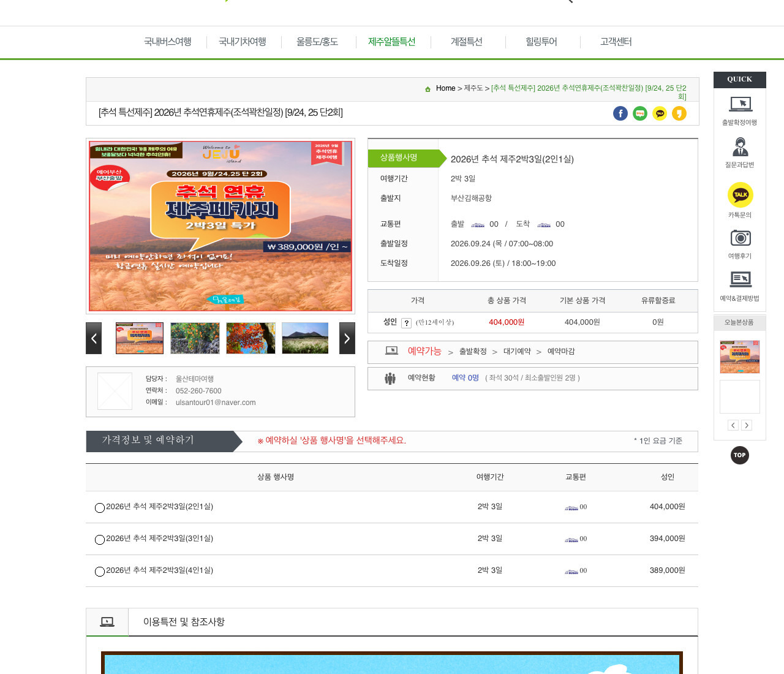
Task: Select the 3인1실 room option radio
Action: pyautogui.click(x=100, y=540)
